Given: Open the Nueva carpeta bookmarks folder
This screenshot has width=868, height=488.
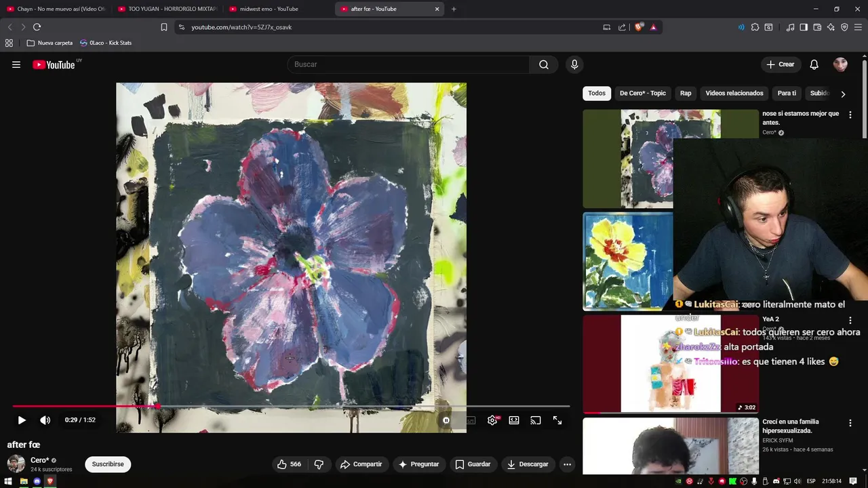Looking at the screenshot, I should [x=50, y=43].
